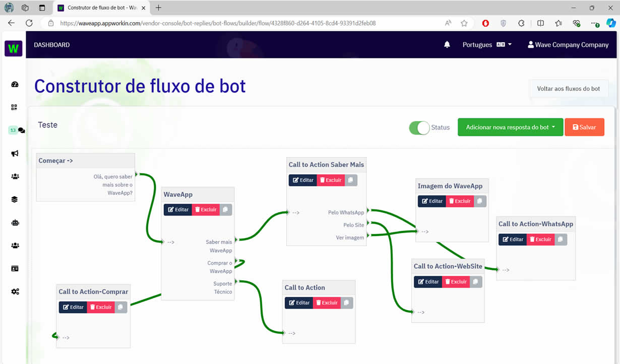The height and width of the screenshot is (364, 620).
Task: Click the Ver imagem output option
Action: [350, 238]
